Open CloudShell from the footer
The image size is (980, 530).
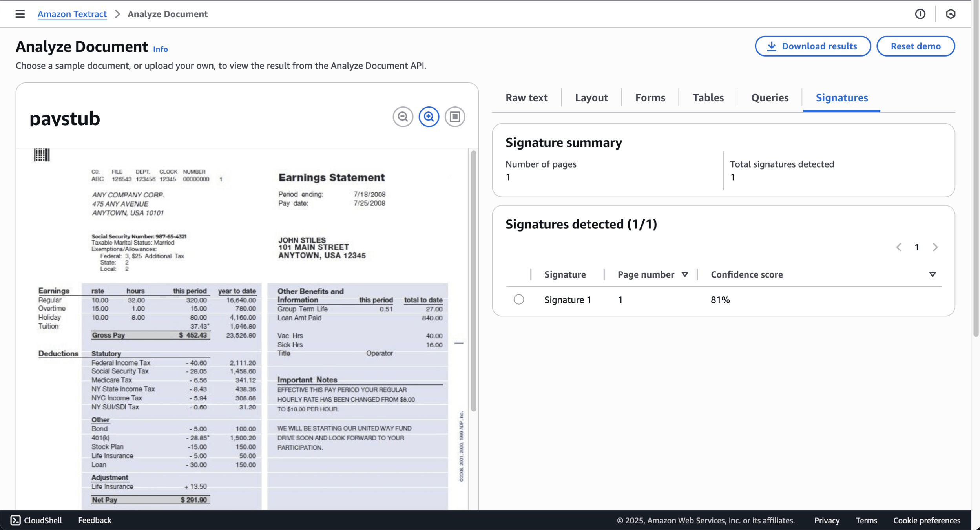36,520
